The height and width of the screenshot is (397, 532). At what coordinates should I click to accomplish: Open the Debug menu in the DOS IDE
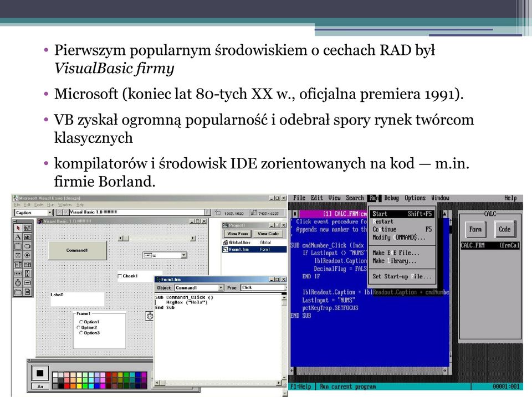click(x=391, y=198)
